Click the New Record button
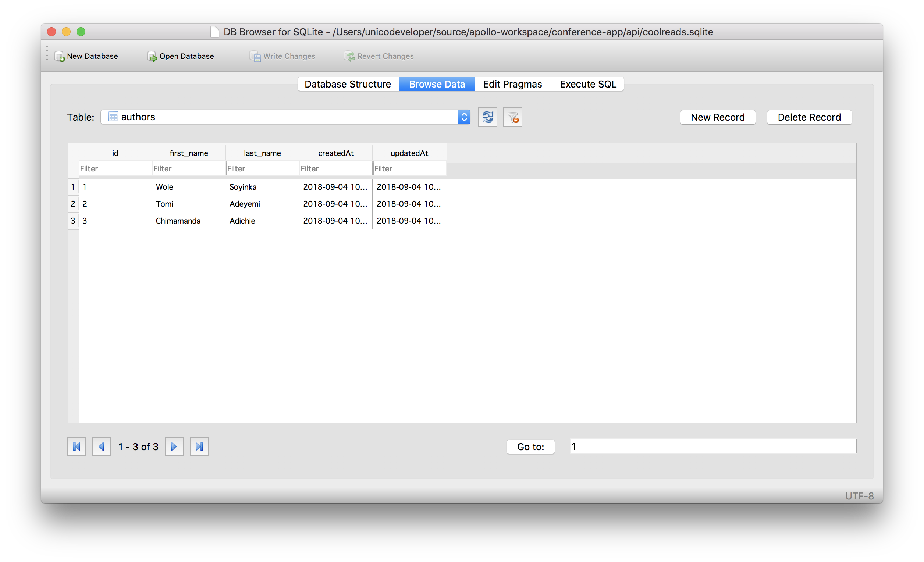This screenshot has height=562, width=924. coord(717,117)
